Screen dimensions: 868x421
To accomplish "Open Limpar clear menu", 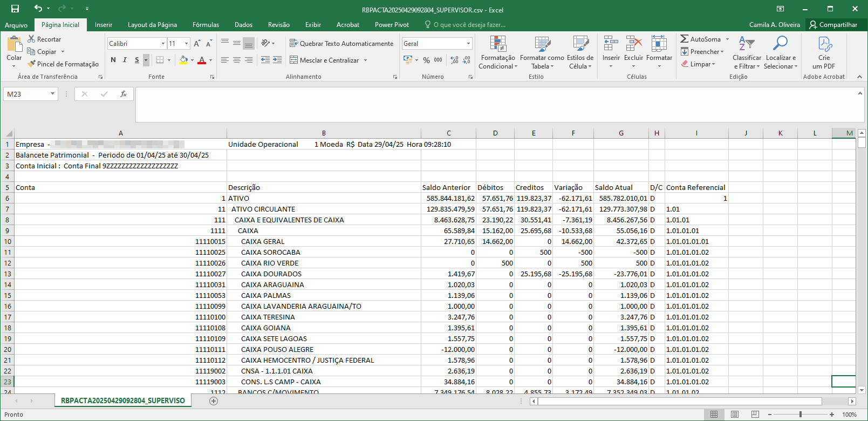I will tap(698, 64).
